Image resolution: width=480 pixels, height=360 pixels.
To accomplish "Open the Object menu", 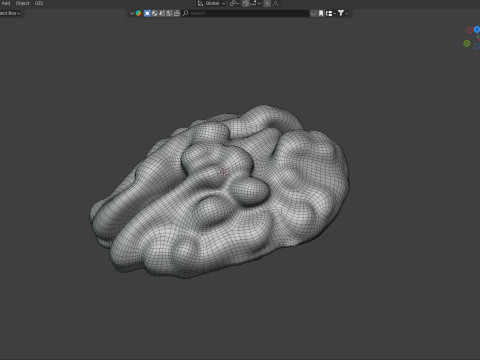I will (x=23, y=3).
